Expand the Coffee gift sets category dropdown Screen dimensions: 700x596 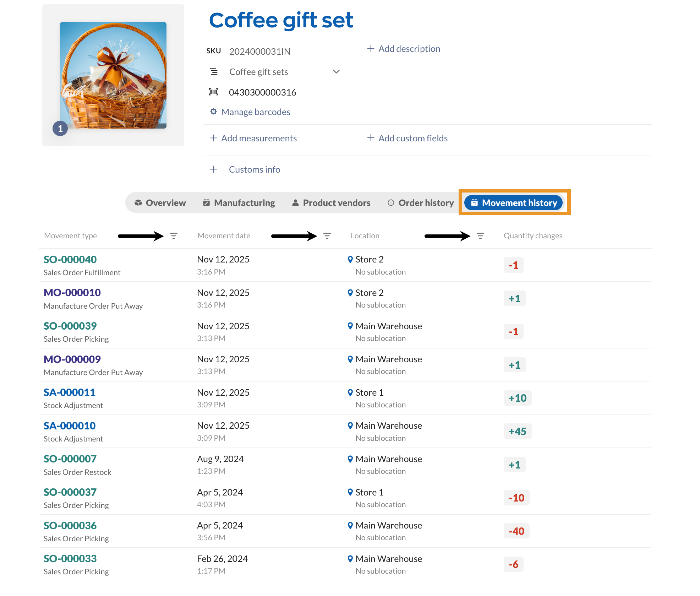click(x=336, y=72)
